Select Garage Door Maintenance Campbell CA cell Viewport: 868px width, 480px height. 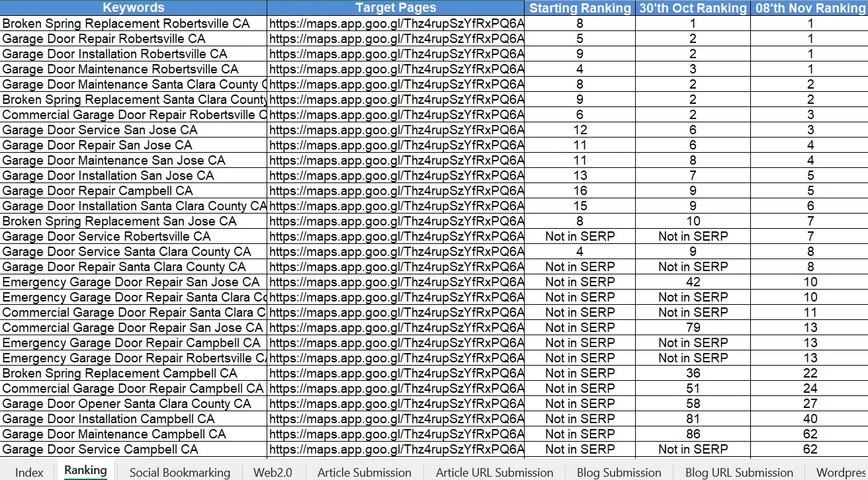click(x=134, y=434)
